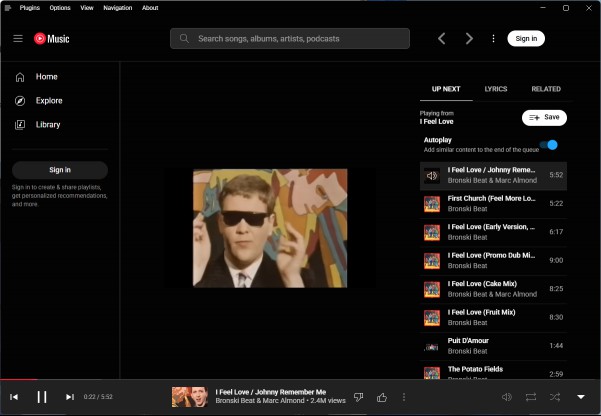Click the I Feel Love (Fruit Mix) thumbnail
The image size is (601, 416).
[x=432, y=317]
